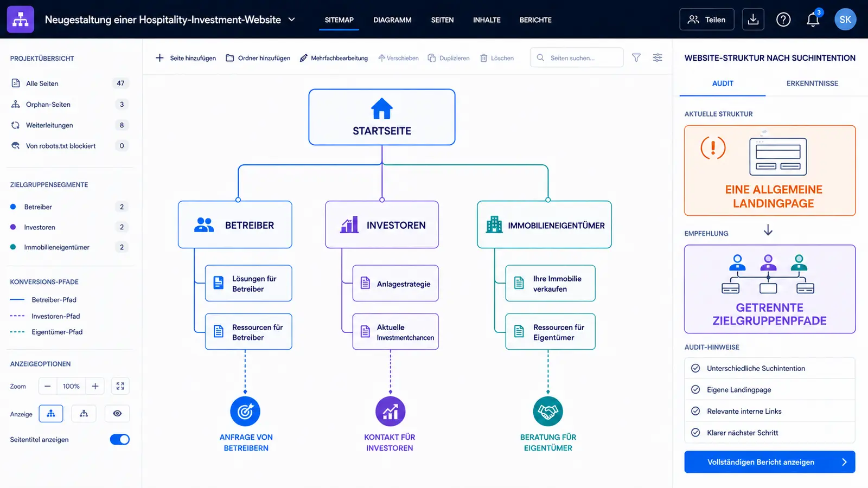
Task: Select the STARTSEITE node
Action: (x=382, y=117)
